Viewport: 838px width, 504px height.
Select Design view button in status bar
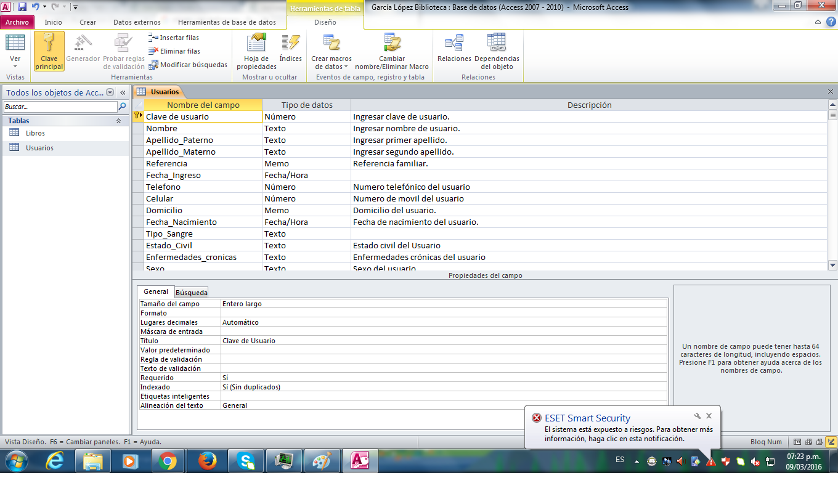[x=831, y=442]
